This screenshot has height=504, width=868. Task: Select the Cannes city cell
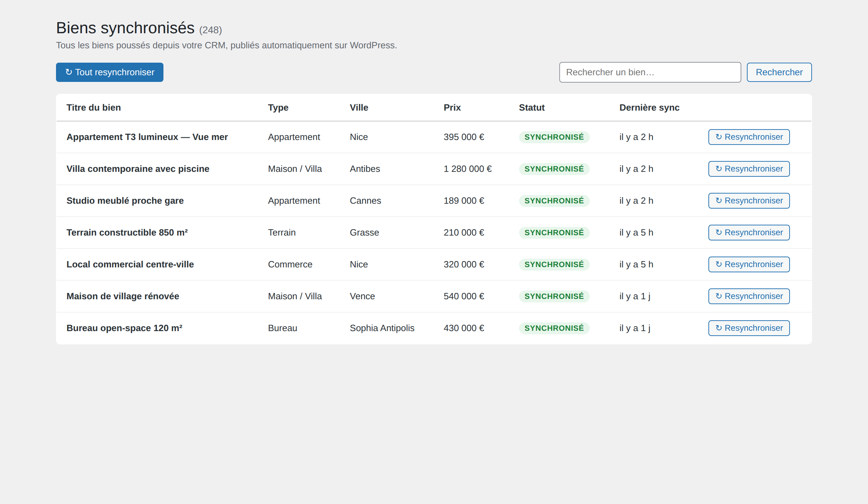[x=365, y=201]
